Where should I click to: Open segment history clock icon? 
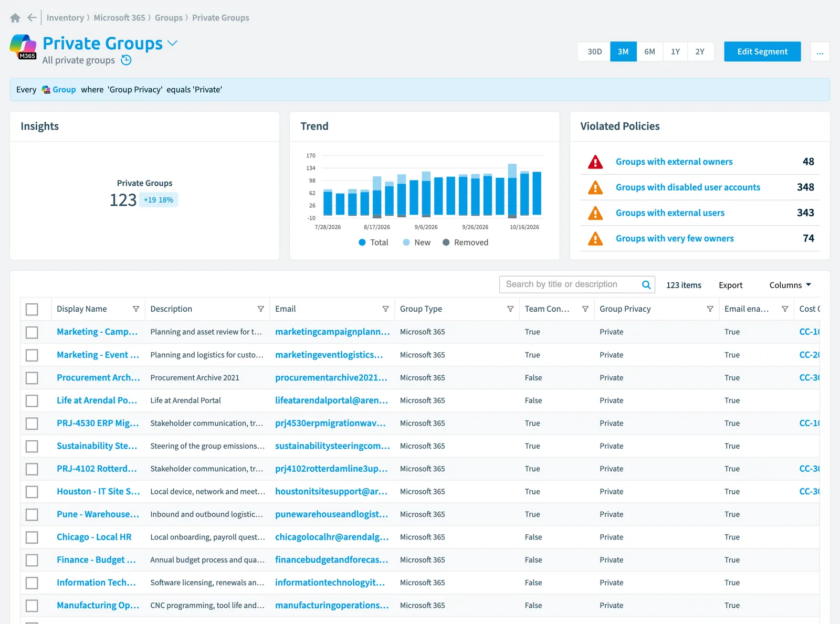(126, 60)
